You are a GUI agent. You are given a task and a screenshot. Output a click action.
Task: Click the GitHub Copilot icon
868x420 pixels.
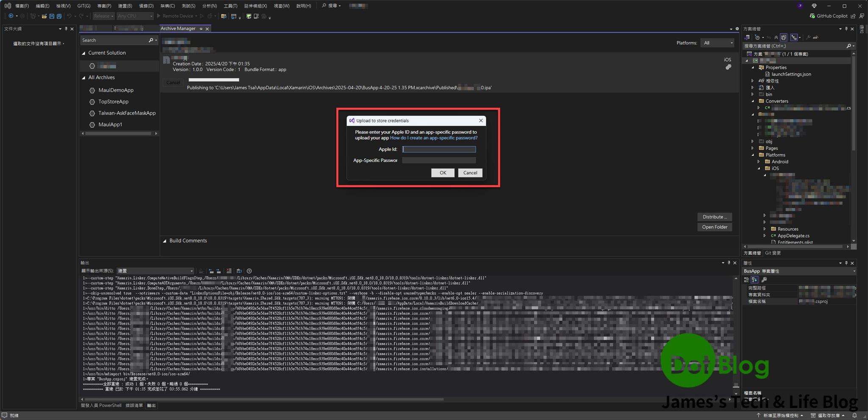click(x=812, y=16)
